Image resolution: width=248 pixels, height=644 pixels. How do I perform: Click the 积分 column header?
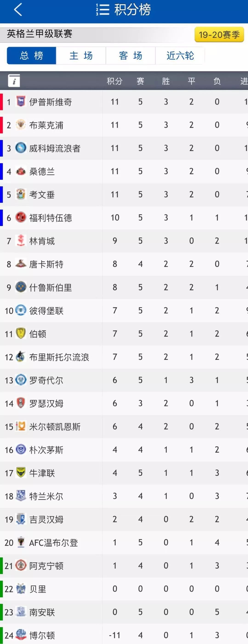pyautogui.click(x=114, y=81)
